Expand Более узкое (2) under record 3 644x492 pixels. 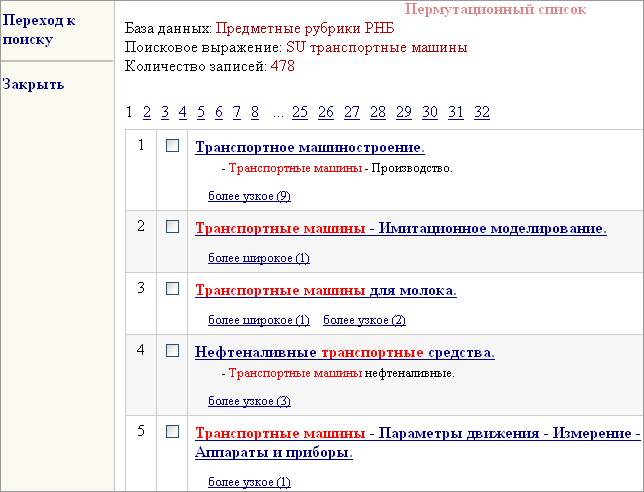364,320
